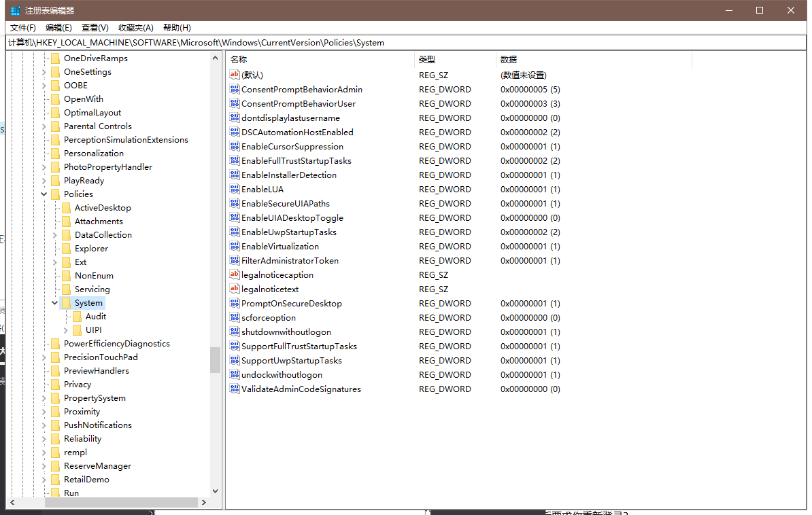Click the EnableSecureUIAPaths value icon
Image resolution: width=812 pixels, height=515 pixels.
point(235,203)
